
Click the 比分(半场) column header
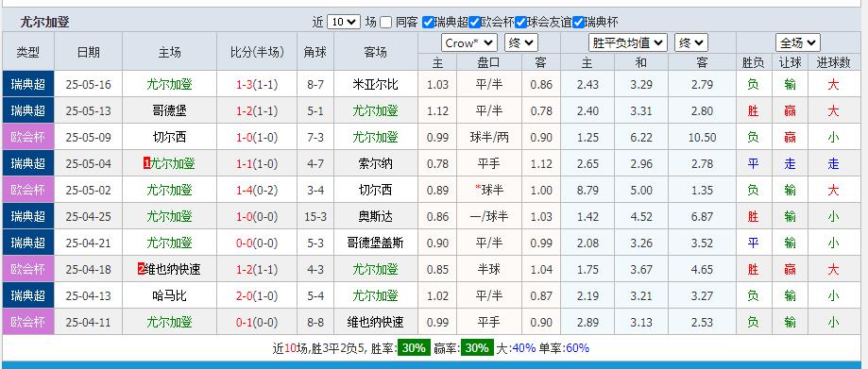click(x=257, y=52)
